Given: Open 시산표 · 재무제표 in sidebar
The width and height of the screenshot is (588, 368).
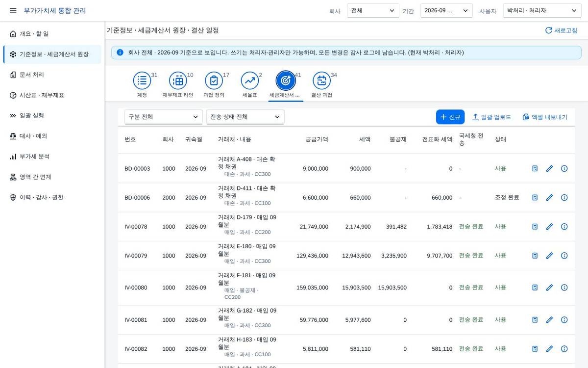Looking at the screenshot, I should click(52, 95).
